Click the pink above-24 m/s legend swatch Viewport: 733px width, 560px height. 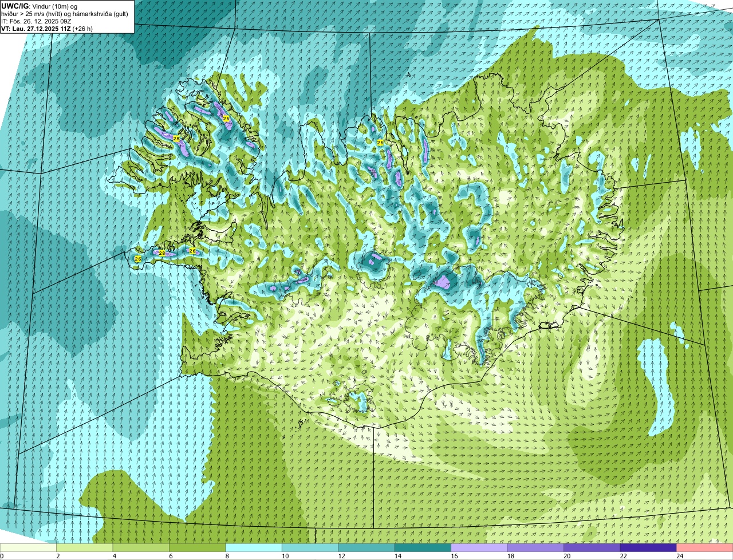[x=705, y=547]
